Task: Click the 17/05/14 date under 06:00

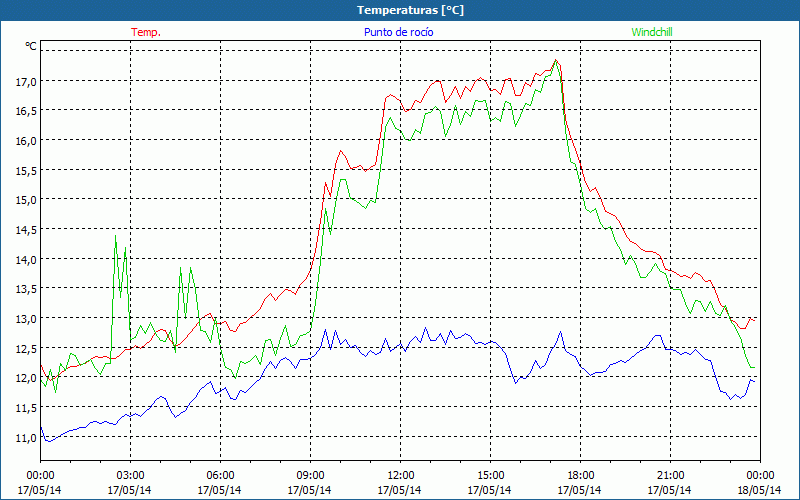Action: click(220, 490)
